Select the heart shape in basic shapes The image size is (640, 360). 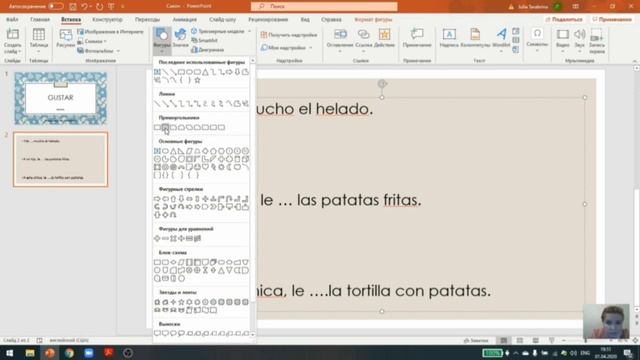(205, 167)
